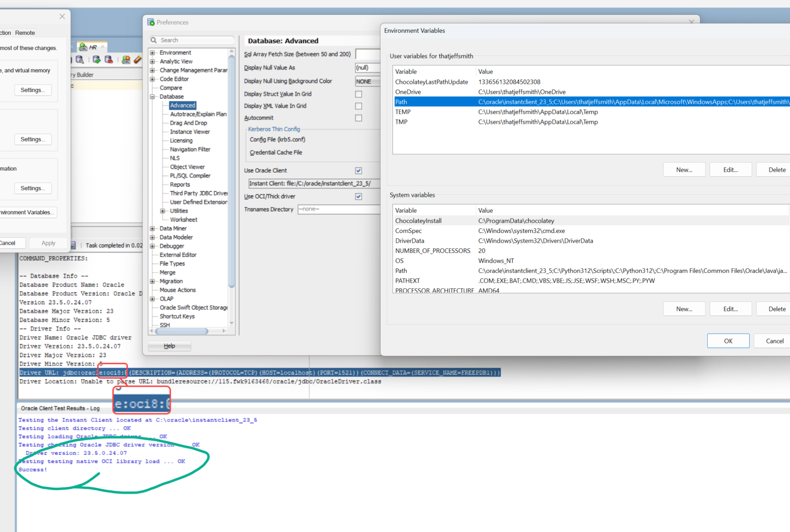
Task: Collapse the Database tree node
Action: click(152, 97)
